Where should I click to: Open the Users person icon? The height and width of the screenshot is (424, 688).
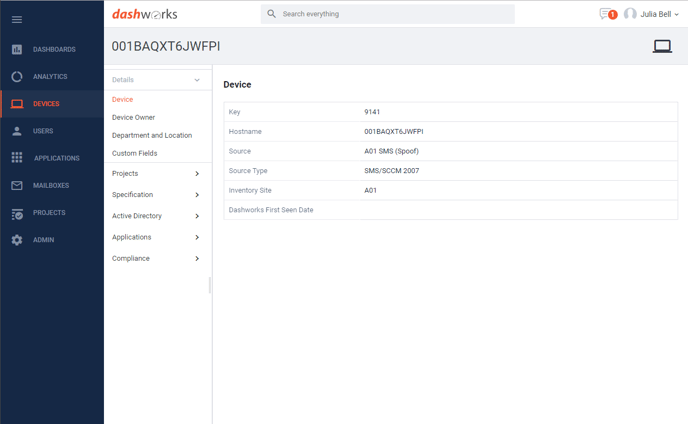point(17,131)
